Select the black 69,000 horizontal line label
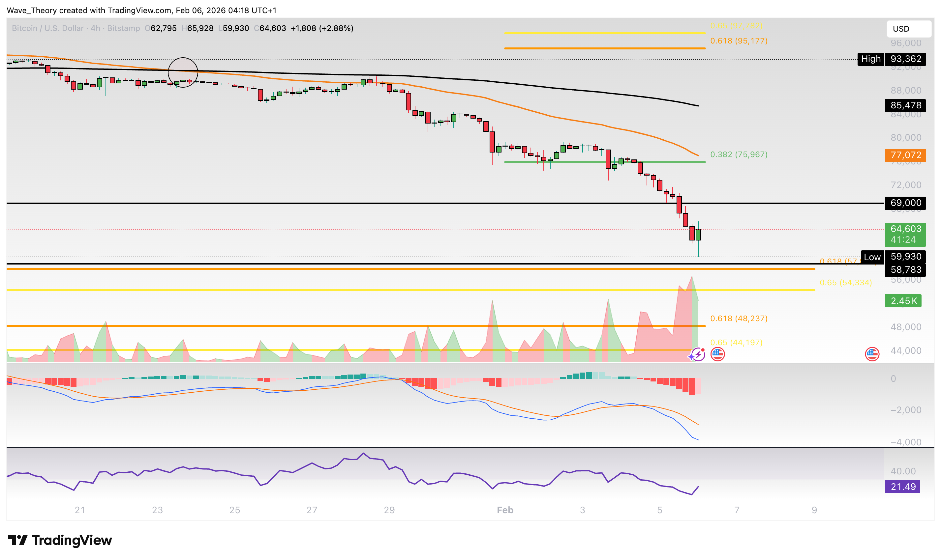This screenshot has width=941, height=560. 905,203
